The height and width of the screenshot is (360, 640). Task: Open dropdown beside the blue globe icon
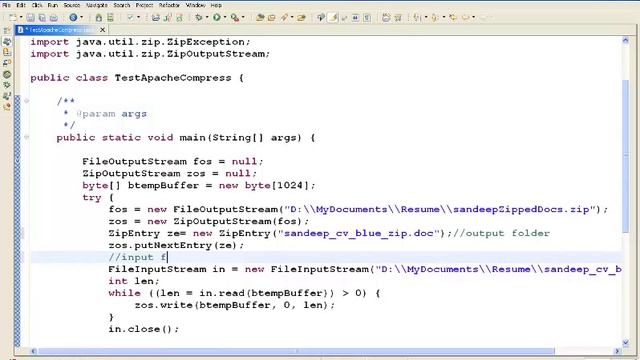pyautogui.click(x=81, y=18)
